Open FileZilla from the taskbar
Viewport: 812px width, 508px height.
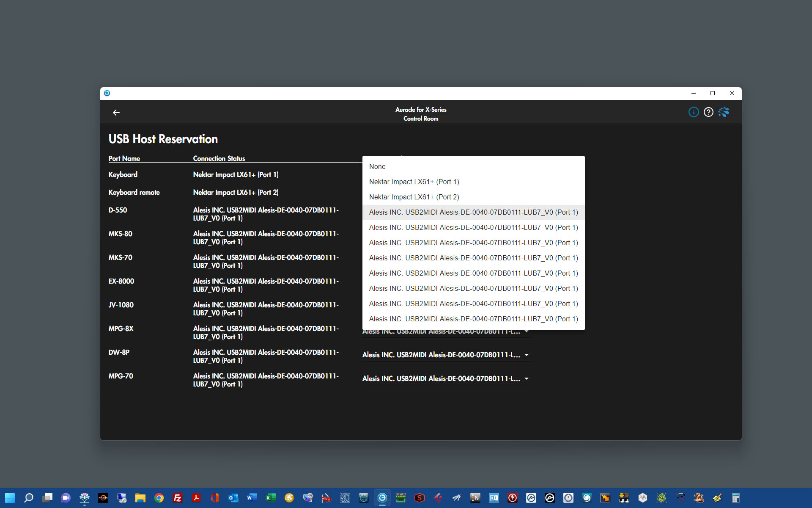click(178, 498)
